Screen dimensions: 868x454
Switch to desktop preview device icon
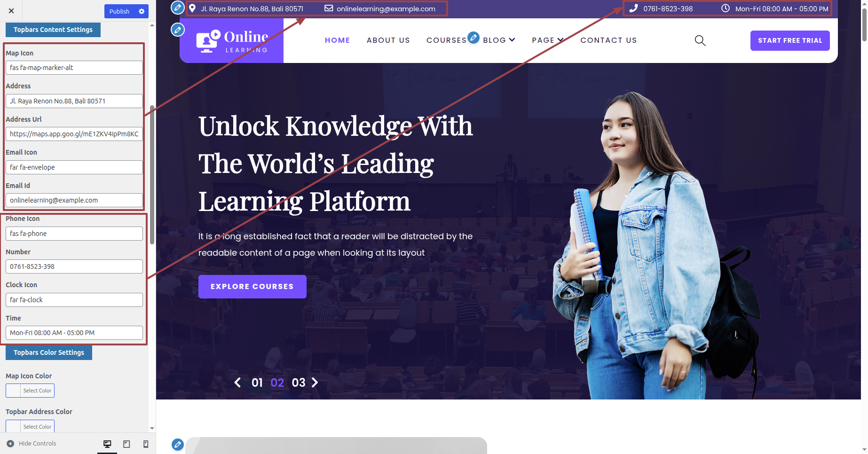click(x=107, y=444)
